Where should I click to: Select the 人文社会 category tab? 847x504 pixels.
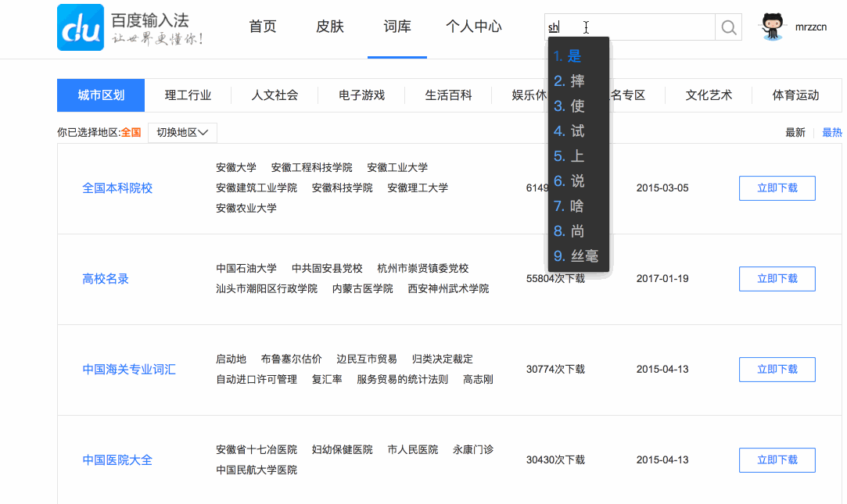click(275, 95)
